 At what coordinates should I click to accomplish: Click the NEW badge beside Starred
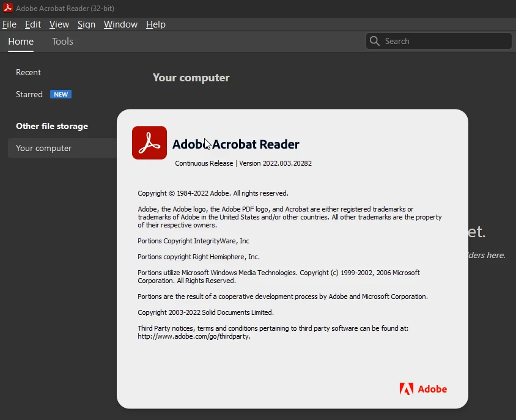61,95
